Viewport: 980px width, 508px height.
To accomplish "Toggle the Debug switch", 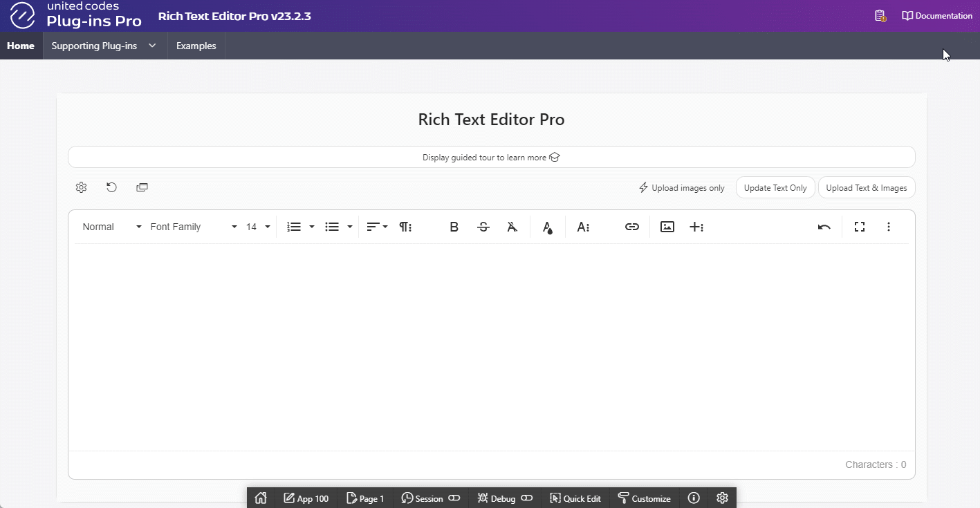I will (x=527, y=498).
